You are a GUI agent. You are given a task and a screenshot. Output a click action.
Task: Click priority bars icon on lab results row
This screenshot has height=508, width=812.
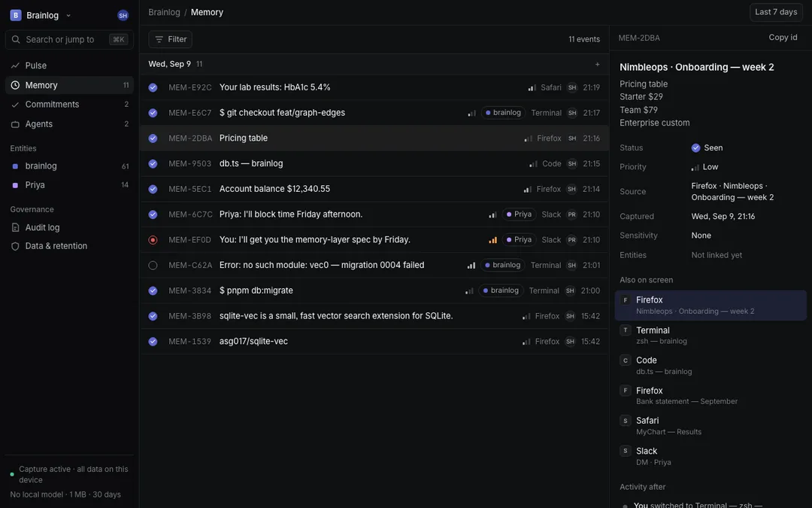point(532,87)
